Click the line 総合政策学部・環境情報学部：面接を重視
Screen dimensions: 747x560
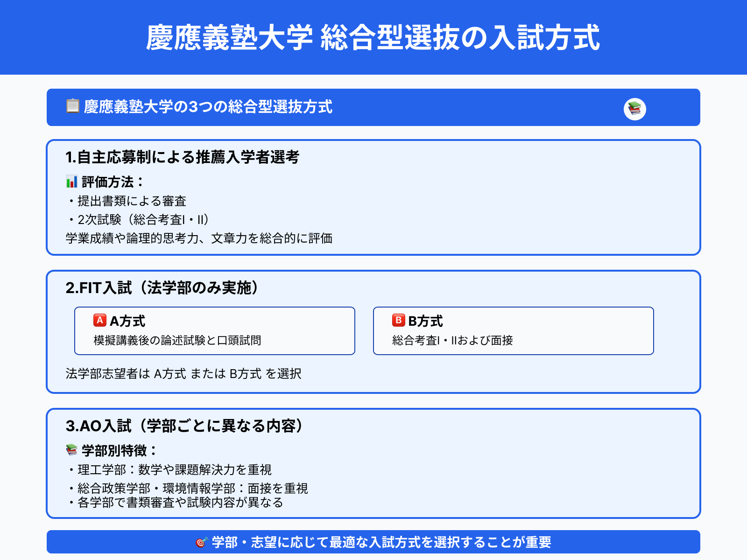[x=187, y=489]
